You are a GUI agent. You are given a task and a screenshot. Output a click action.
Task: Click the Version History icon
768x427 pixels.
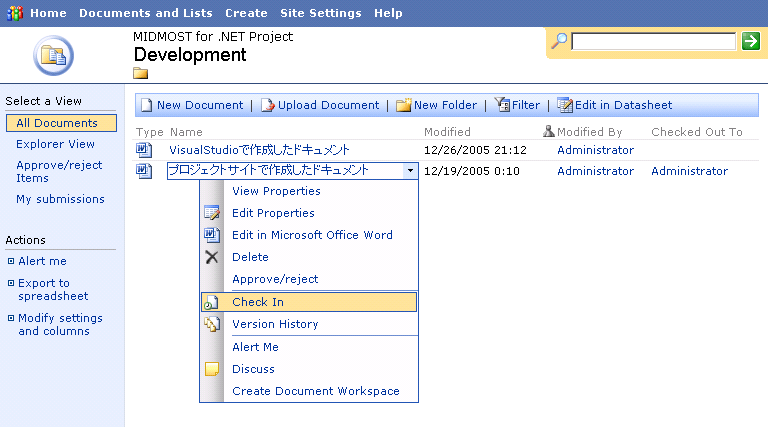(212, 324)
